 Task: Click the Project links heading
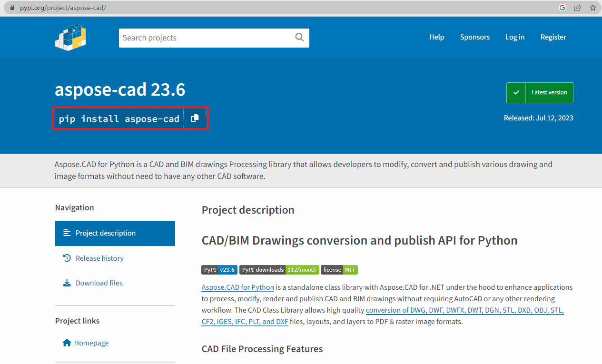78,321
